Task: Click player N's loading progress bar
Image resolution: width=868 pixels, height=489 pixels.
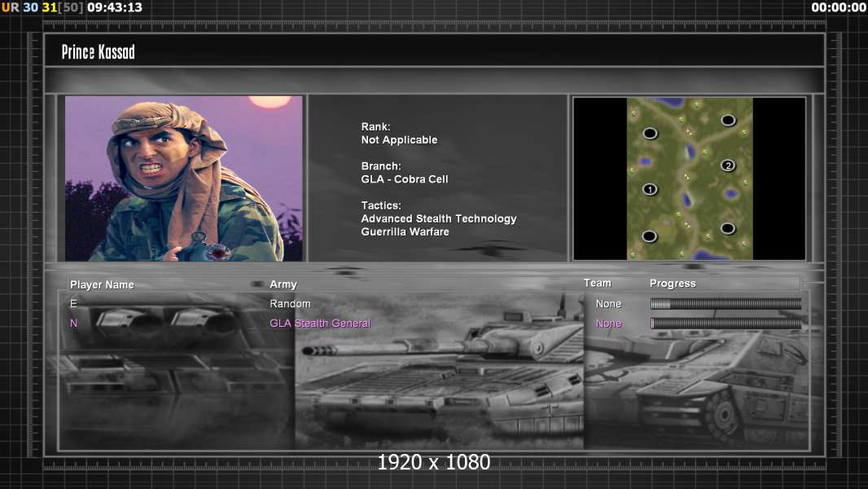Action: point(726,324)
